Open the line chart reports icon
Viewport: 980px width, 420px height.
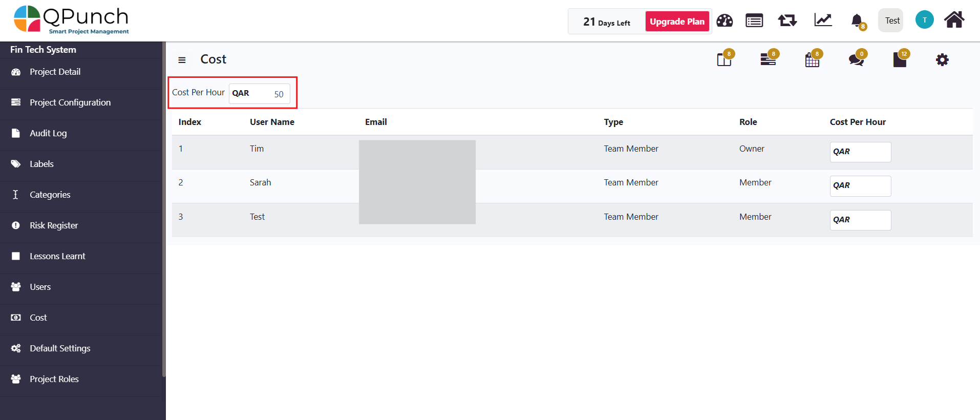point(823,20)
